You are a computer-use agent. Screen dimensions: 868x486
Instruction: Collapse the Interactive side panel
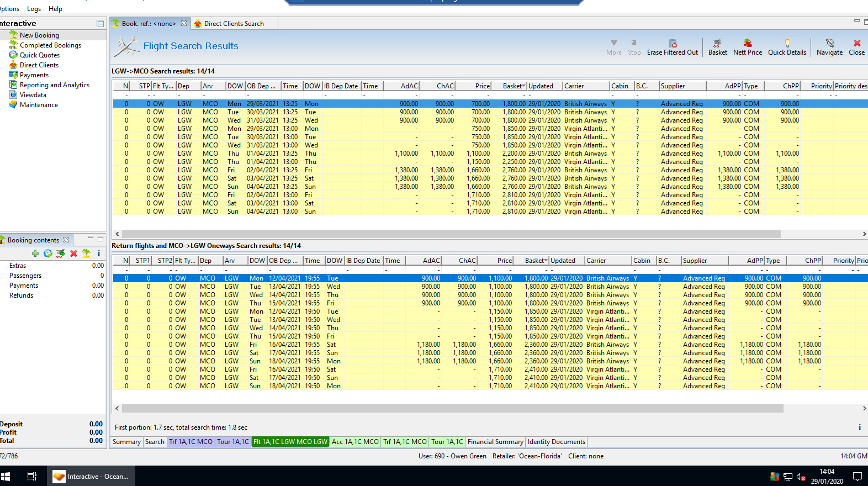[100, 24]
